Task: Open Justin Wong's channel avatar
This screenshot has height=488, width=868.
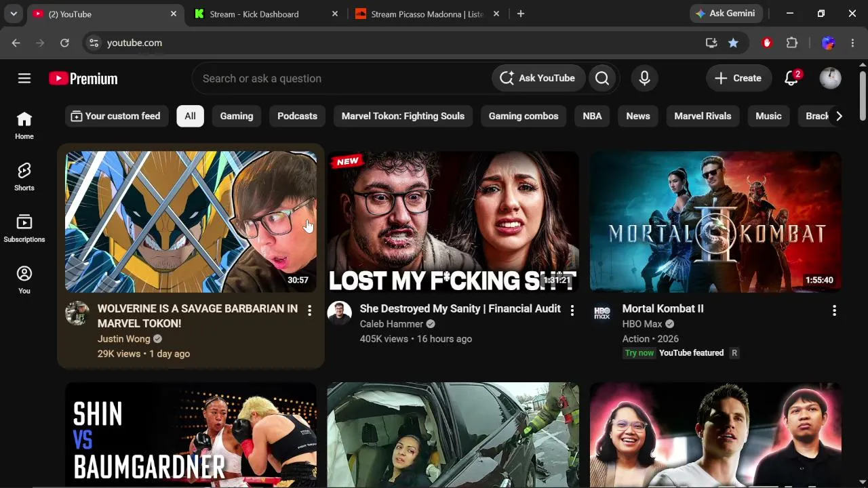Action: 77,313
